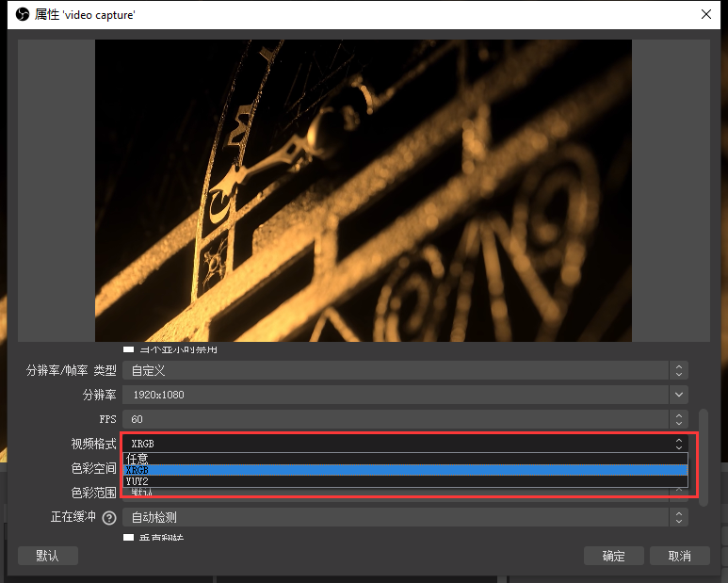Click the OBS logo icon in title bar
The width and height of the screenshot is (728, 583).
pos(23,14)
